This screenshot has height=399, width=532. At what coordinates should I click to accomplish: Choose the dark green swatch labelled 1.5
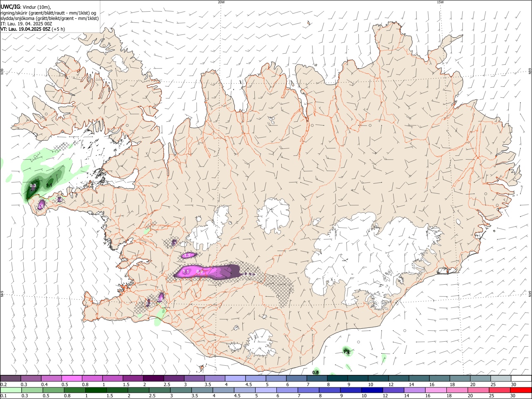(117, 390)
